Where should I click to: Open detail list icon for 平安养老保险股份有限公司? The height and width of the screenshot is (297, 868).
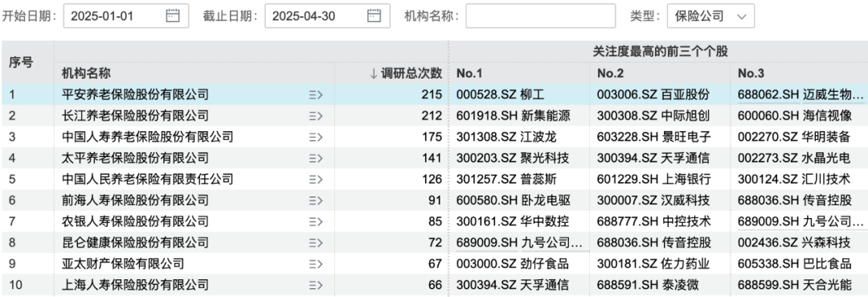click(316, 95)
